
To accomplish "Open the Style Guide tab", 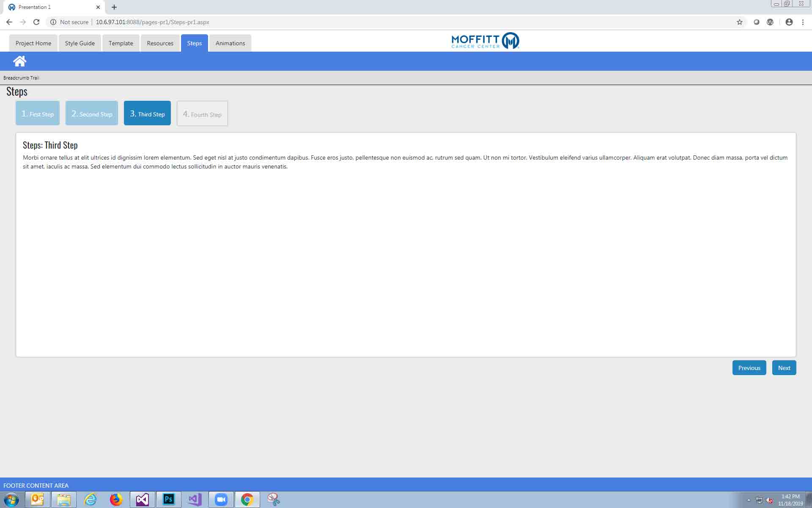I will tap(80, 43).
